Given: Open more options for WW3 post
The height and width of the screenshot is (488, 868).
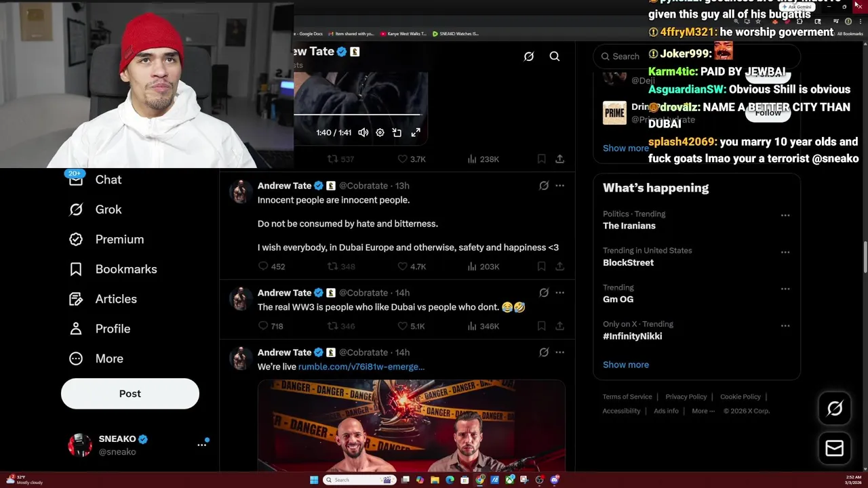Looking at the screenshot, I should 559,293.
